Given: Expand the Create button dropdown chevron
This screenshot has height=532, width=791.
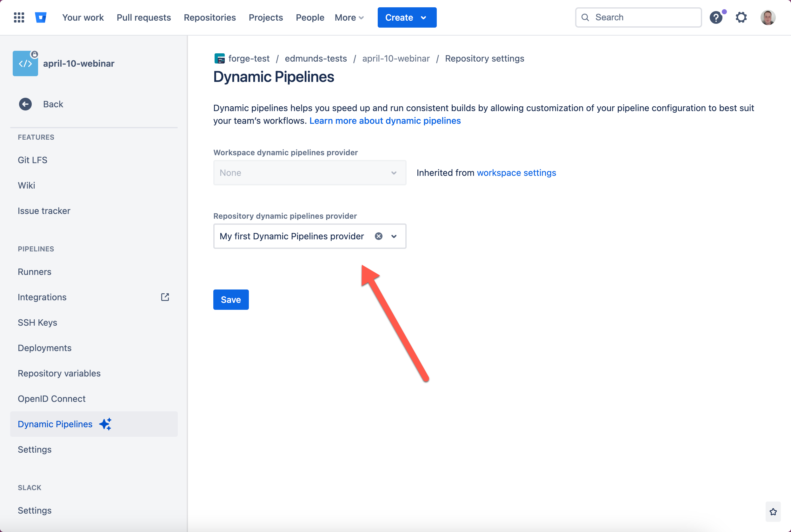Looking at the screenshot, I should pyautogui.click(x=424, y=17).
